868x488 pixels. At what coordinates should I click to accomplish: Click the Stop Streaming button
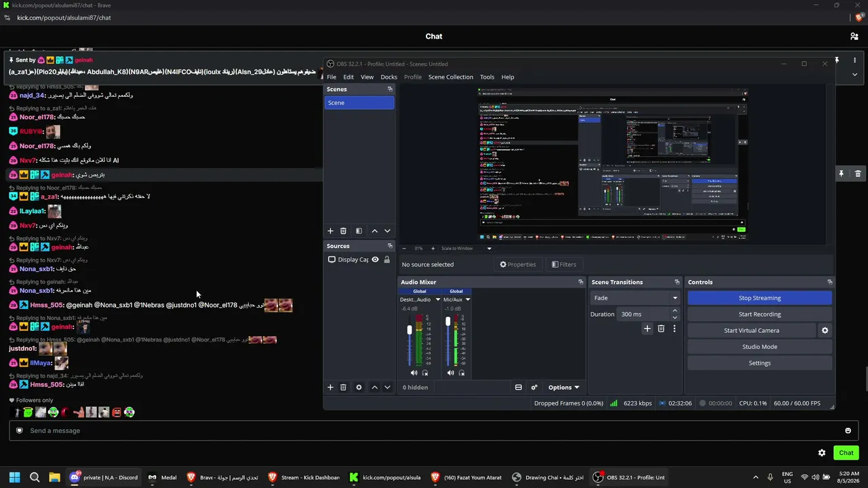pyautogui.click(x=759, y=298)
